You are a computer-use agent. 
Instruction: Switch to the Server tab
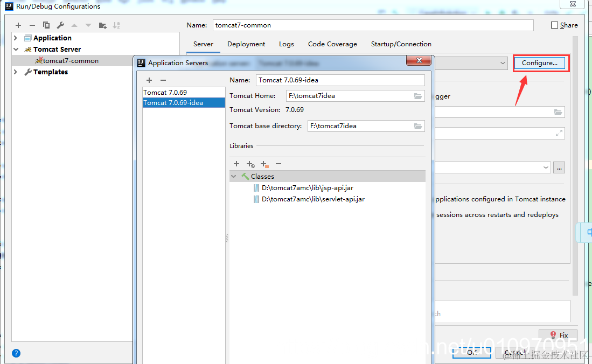[203, 44]
